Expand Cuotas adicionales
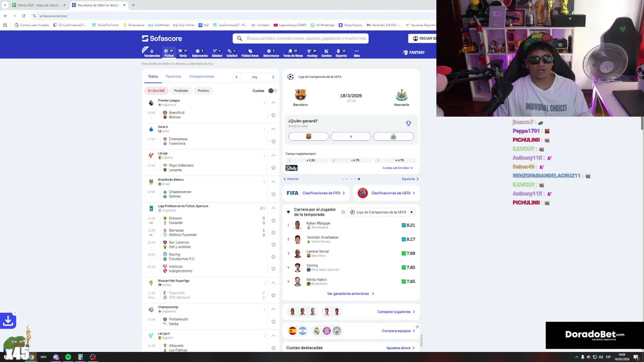Image resolution: width=644 pixels, height=362 pixels. coord(397,168)
